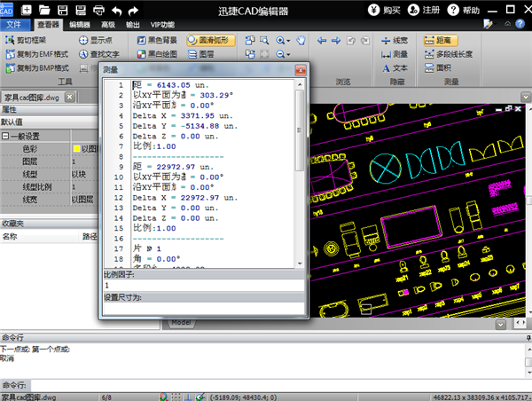Toggle the 圆滑弧形 smooth arc option

[x=213, y=41]
